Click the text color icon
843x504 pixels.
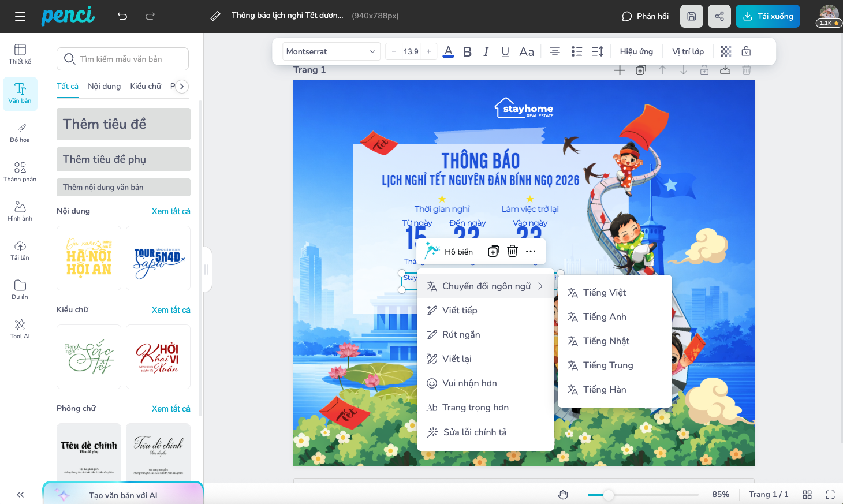pyautogui.click(x=448, y=51)
